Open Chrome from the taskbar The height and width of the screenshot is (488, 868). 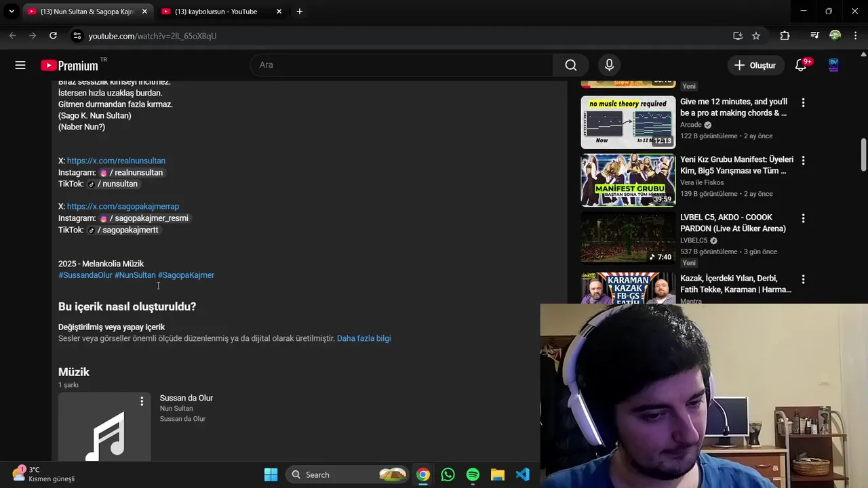pos(423,474)
